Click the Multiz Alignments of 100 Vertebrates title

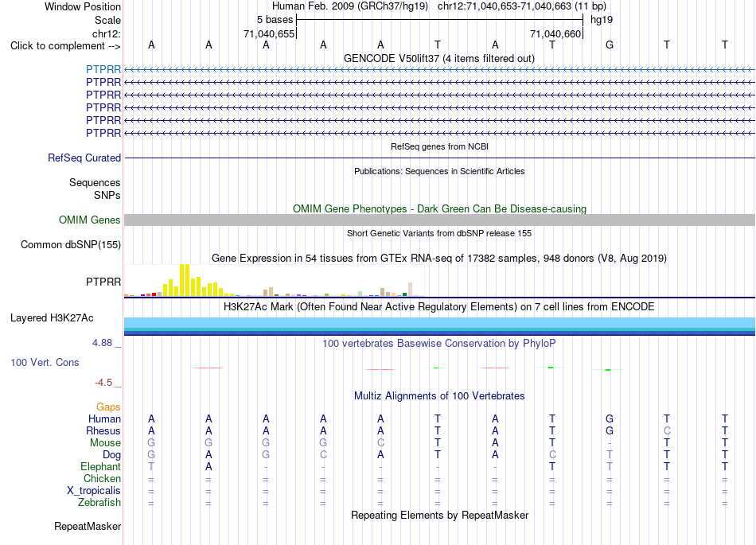pos(439,395)
